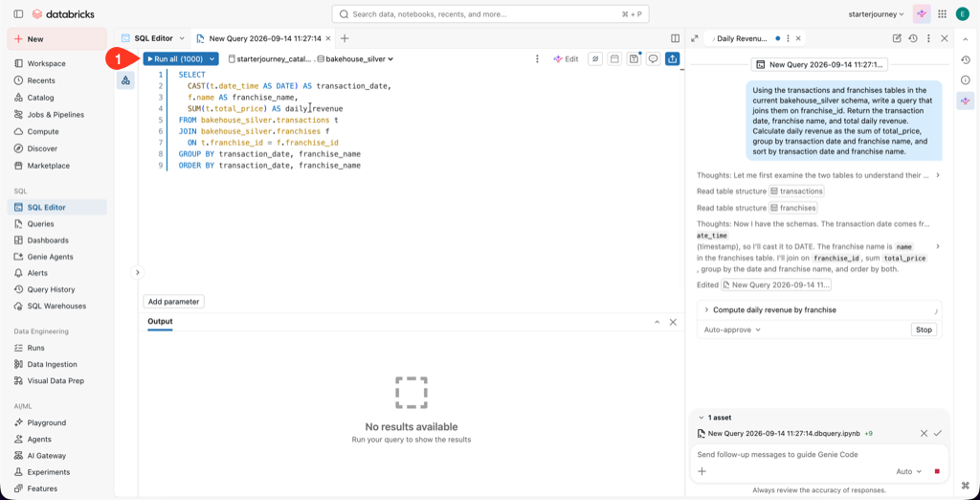Screen dimensions: 980x500
Task: Reject the asset changes with the X
Action: coord(924,433)
